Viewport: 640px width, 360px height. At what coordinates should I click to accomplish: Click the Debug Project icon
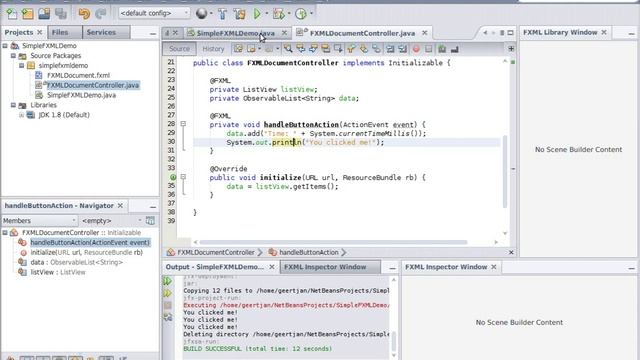279,14
